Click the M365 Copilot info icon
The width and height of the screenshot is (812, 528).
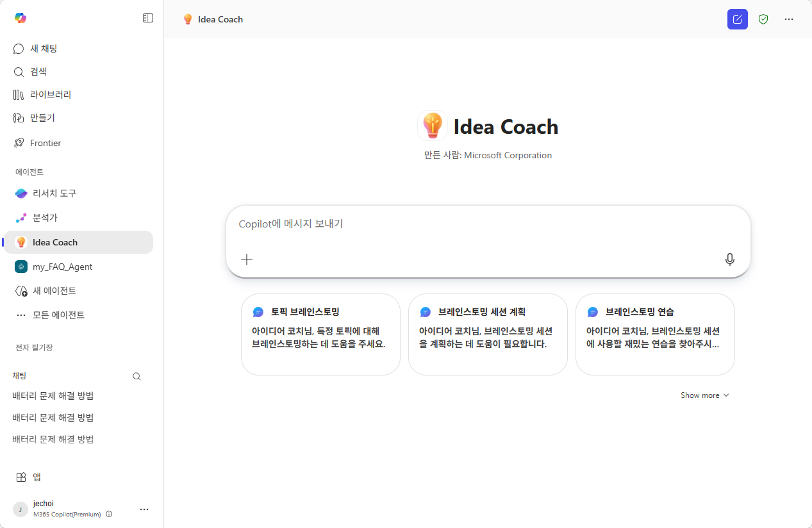coord(109,514)
